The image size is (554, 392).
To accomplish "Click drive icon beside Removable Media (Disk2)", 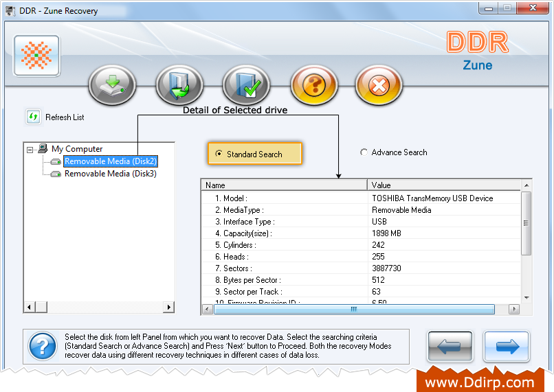I will pyautogui.click(x=56, y=161).
